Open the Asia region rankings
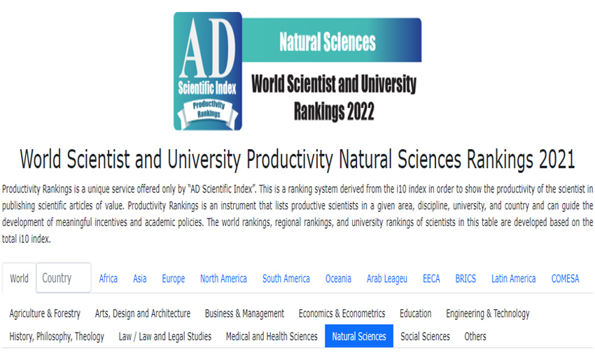Image resolution: width=595 pixels, height=364 pixels. [x=140, y=279]
